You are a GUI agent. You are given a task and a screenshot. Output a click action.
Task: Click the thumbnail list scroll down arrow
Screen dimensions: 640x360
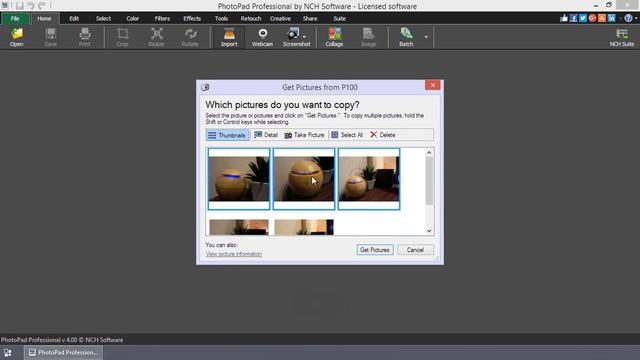tap(429, 231)
